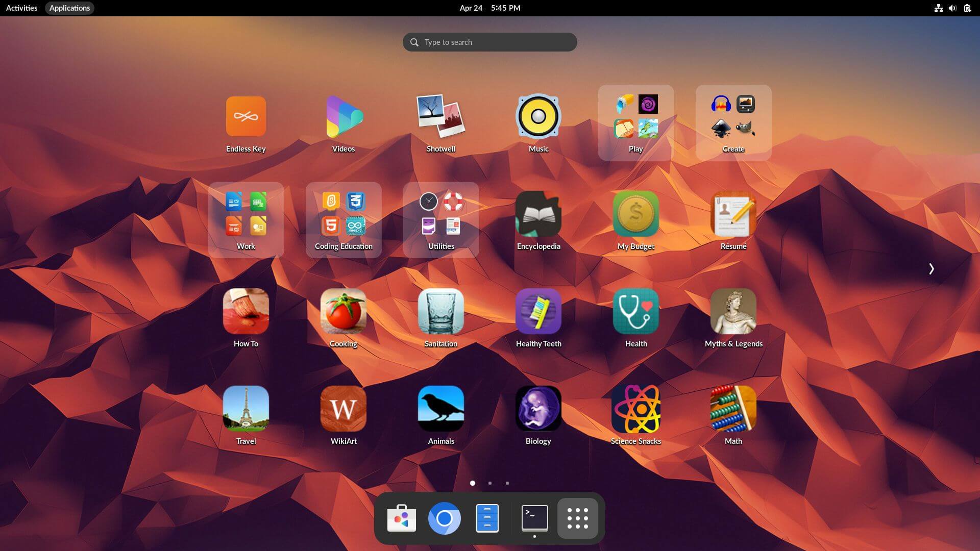Image resolution: width=980 pixels, height=551 pixels.
Task: Expand the Play folder
Action: point(635,117)
